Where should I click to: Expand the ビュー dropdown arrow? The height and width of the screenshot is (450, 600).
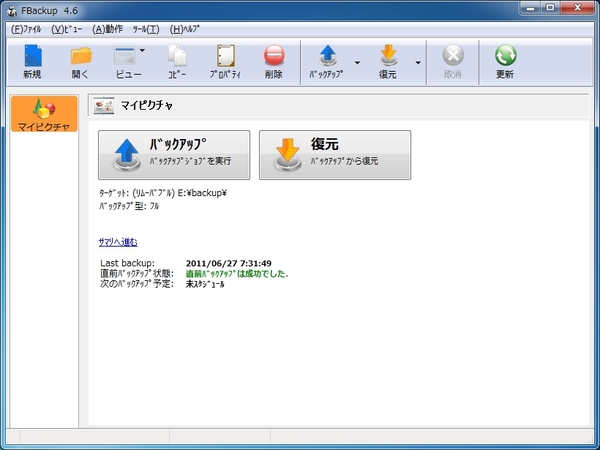(142, 50)
